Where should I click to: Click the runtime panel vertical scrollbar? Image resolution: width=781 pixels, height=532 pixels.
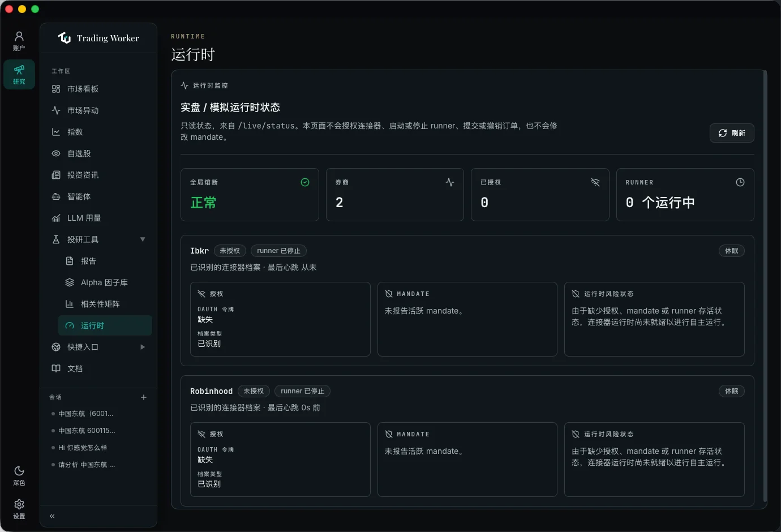click(765, 286)
